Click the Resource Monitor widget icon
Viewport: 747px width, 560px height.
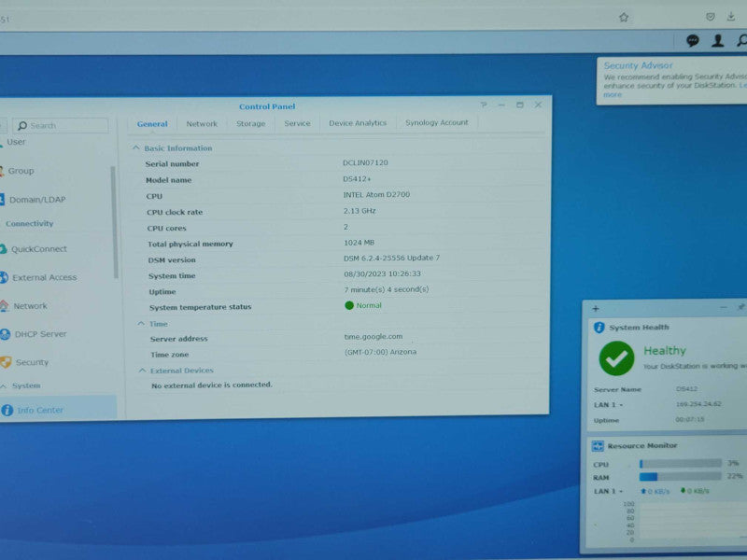[598, 446]
